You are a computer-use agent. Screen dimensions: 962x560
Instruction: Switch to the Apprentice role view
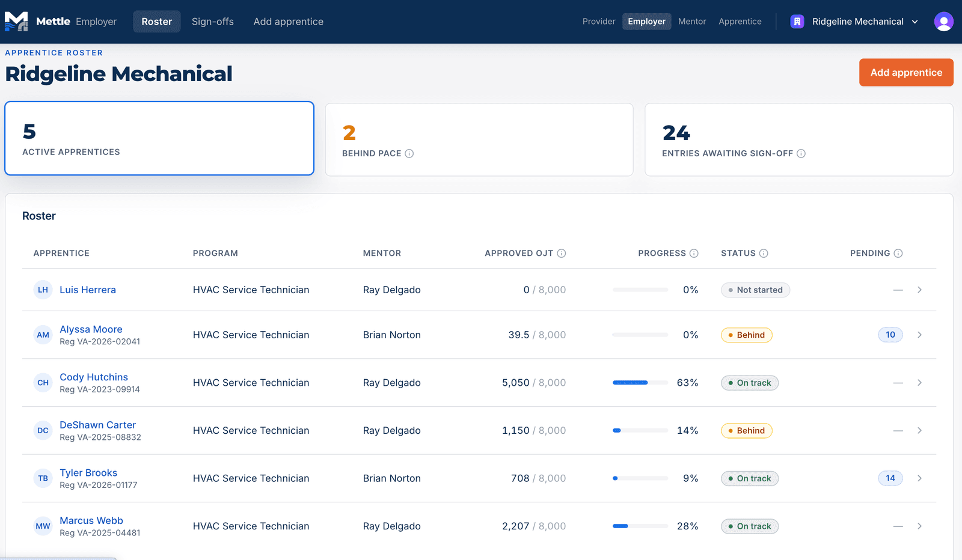740,22
